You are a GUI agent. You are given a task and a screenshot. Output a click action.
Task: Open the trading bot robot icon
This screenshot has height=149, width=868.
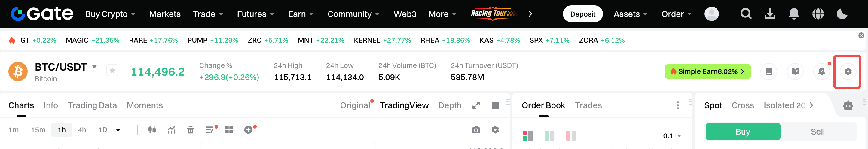(x=848, y=105)
